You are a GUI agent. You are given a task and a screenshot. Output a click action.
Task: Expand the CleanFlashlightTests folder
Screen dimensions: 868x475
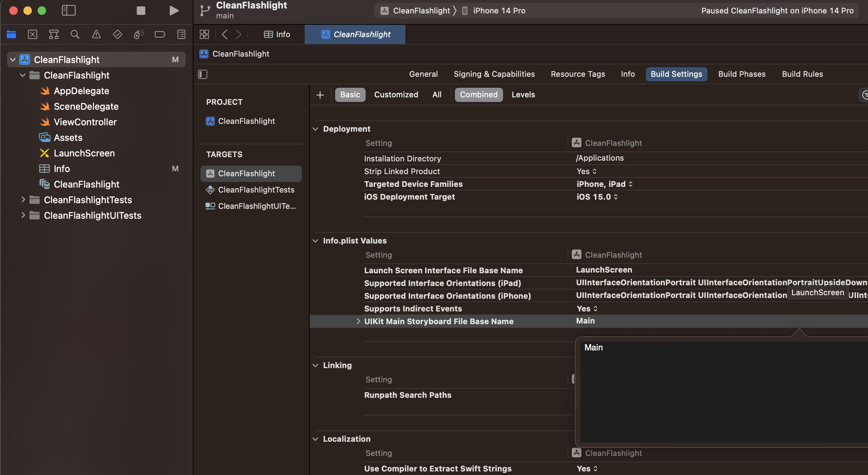click(23, 200)
